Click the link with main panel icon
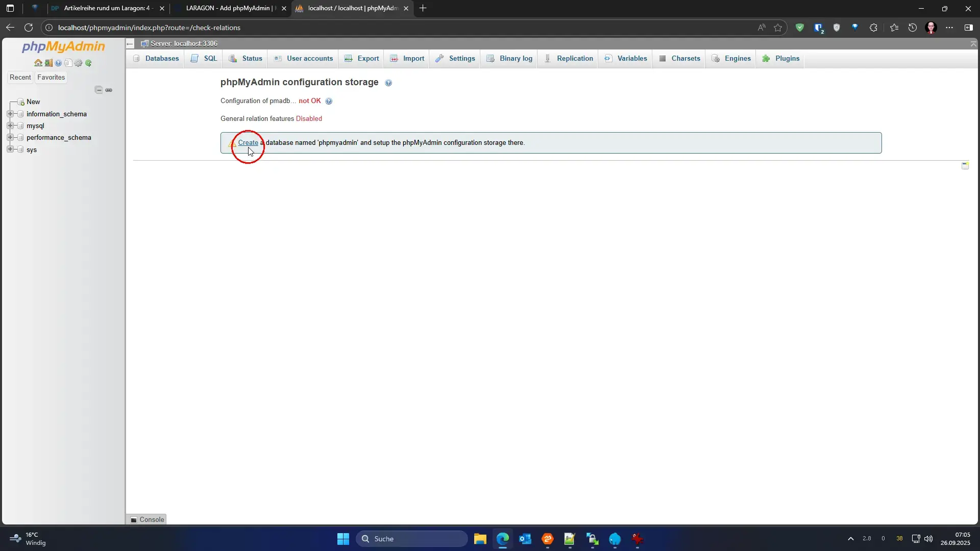Screen dimensions: 980x551 pyautogui.click(x=109, y=90)
